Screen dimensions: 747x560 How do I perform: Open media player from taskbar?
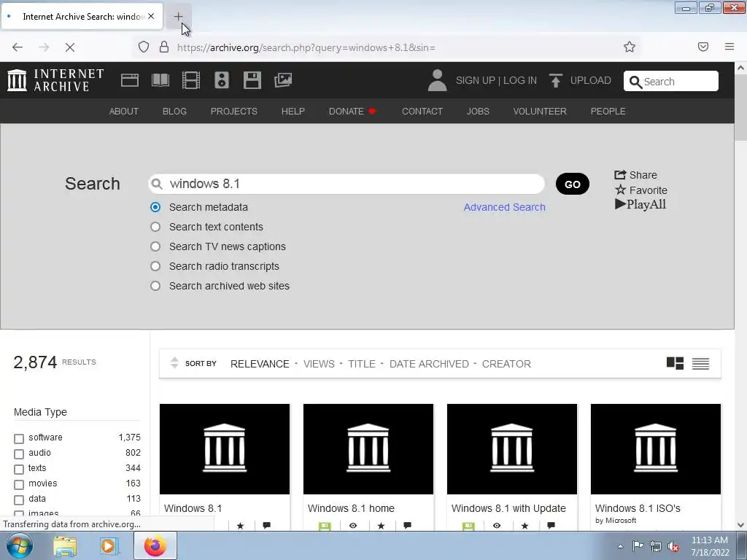pos(109,546)
